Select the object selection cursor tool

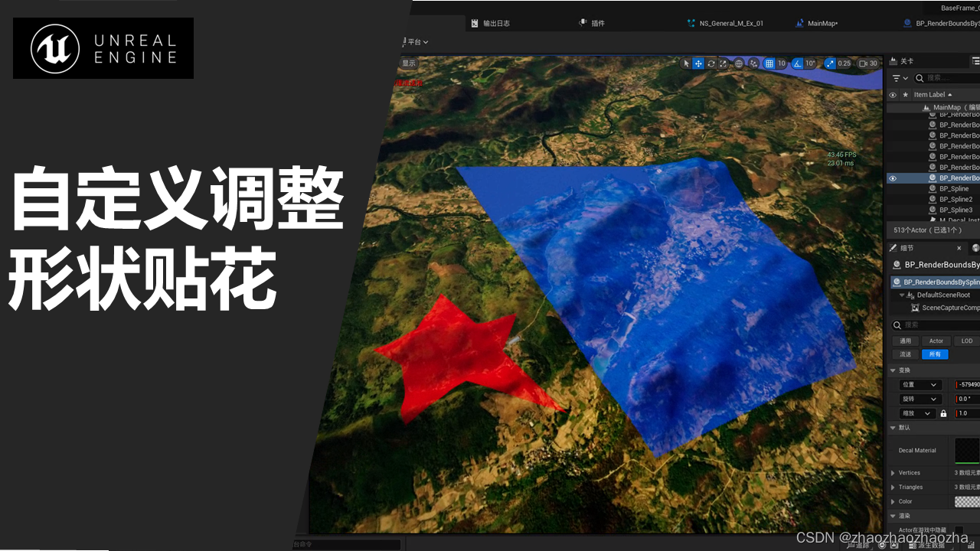[687, 64]
